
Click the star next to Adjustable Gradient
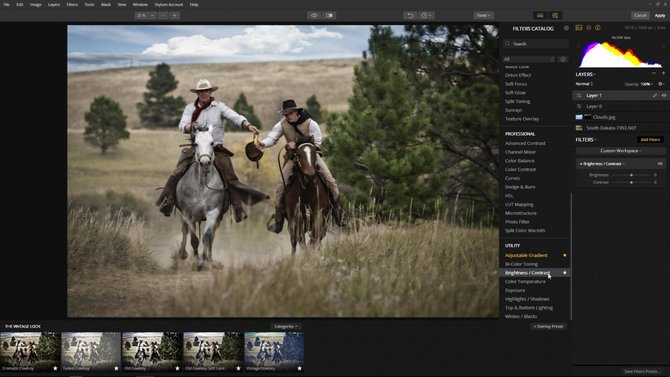pos(564,255)
